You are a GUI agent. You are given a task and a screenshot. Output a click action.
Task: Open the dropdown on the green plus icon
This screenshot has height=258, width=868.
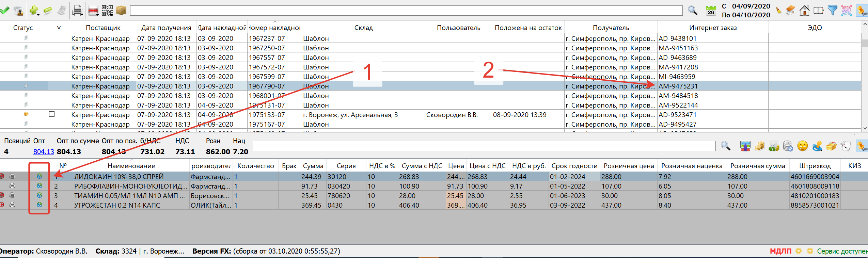click(38, 14)
